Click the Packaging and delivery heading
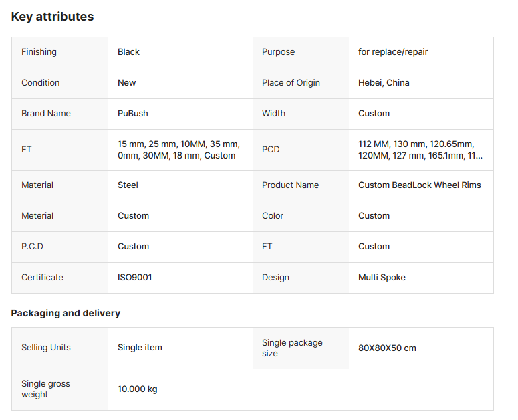This screenshot has height=420, width=518. 66,313
